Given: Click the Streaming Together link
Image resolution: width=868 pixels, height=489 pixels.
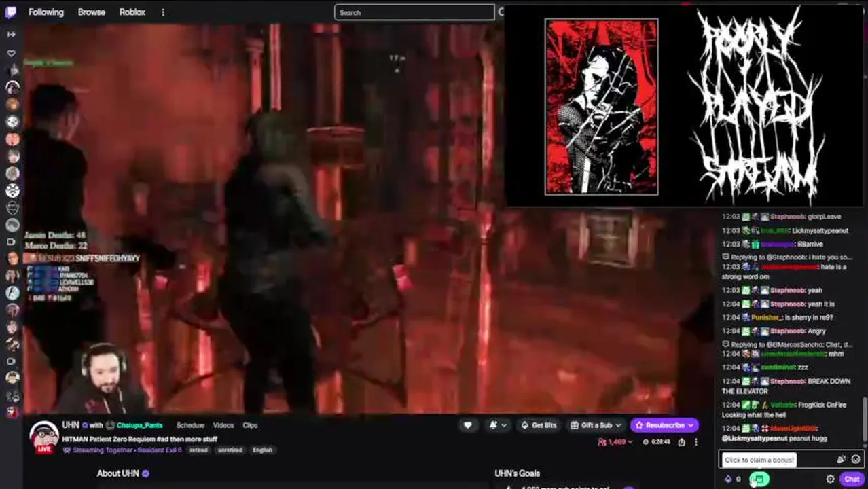Looking at the screenshot, I should [x=103, y=450].
